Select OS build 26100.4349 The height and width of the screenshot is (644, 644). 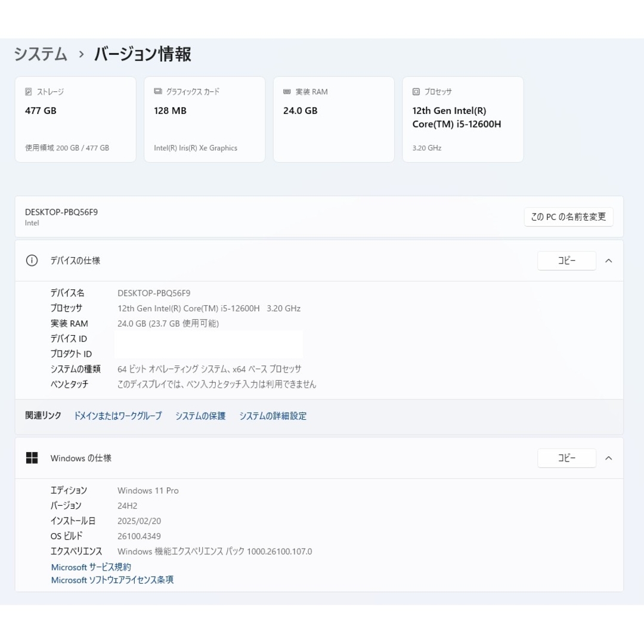click(x=139, y=536)
